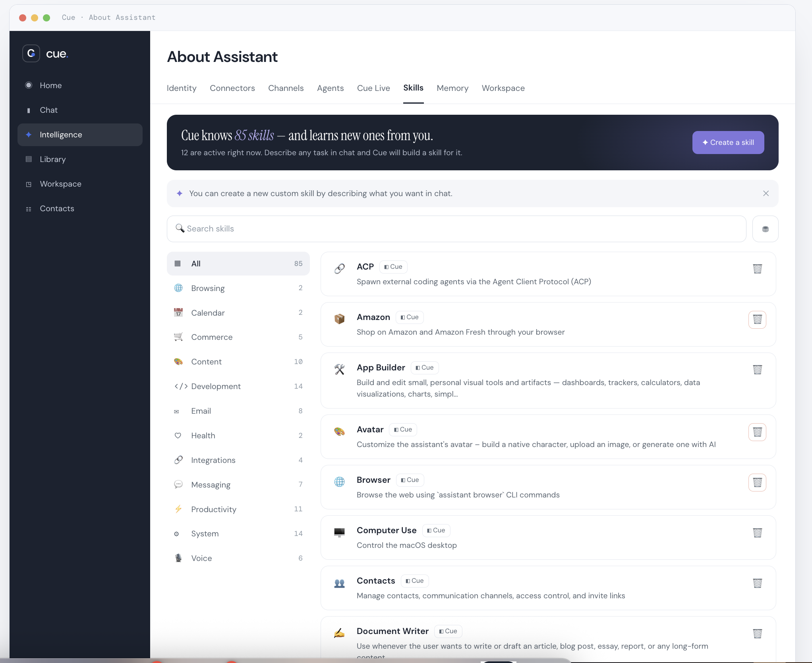Click the macOS green fullscreen window button
The image size is (812, 663).
tap(46, 17)
